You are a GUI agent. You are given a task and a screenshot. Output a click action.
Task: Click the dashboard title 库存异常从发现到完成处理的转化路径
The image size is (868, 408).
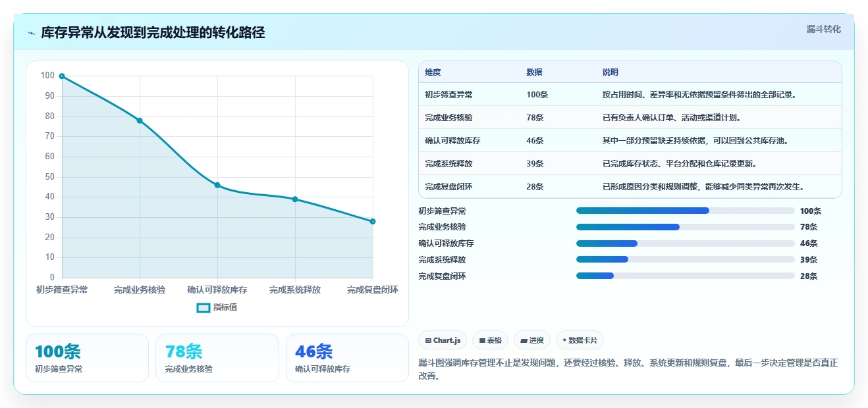click(153, 33)
